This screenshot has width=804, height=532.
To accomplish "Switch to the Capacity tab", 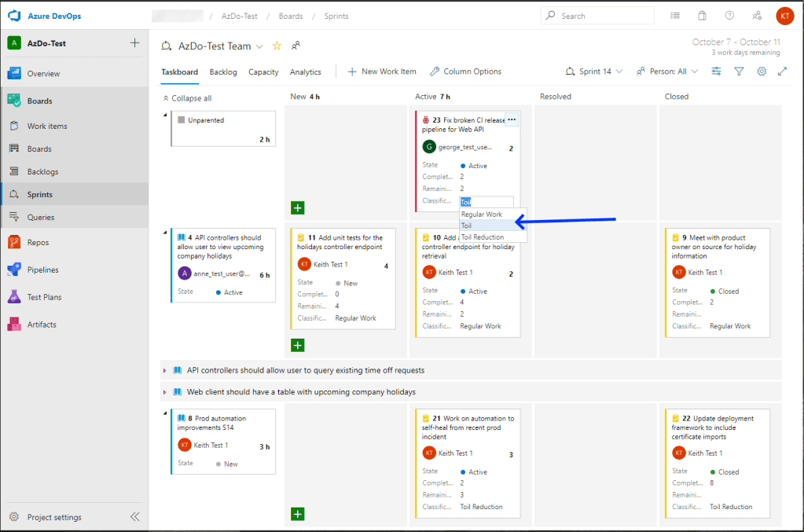I will pyautogui.click(x=263, y=72).
